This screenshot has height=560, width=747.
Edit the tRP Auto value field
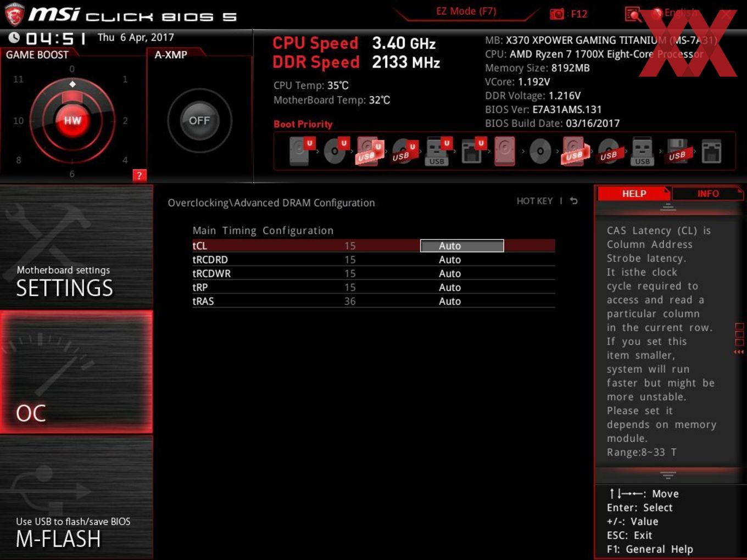[x=450, y=287]
